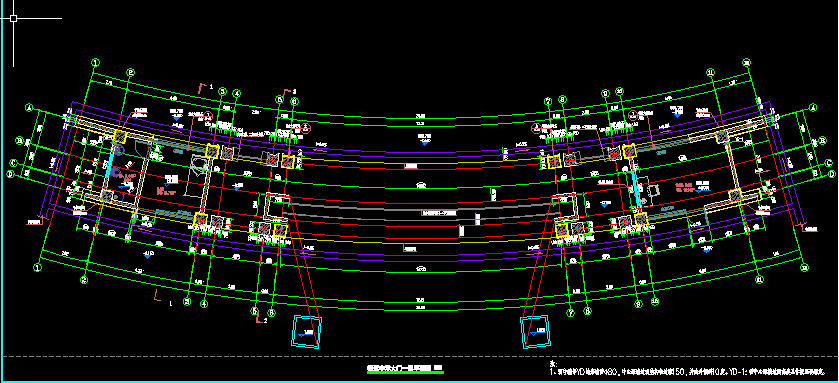Click lower axis bubble 4

pyautogui.click(x=203, y=303)
